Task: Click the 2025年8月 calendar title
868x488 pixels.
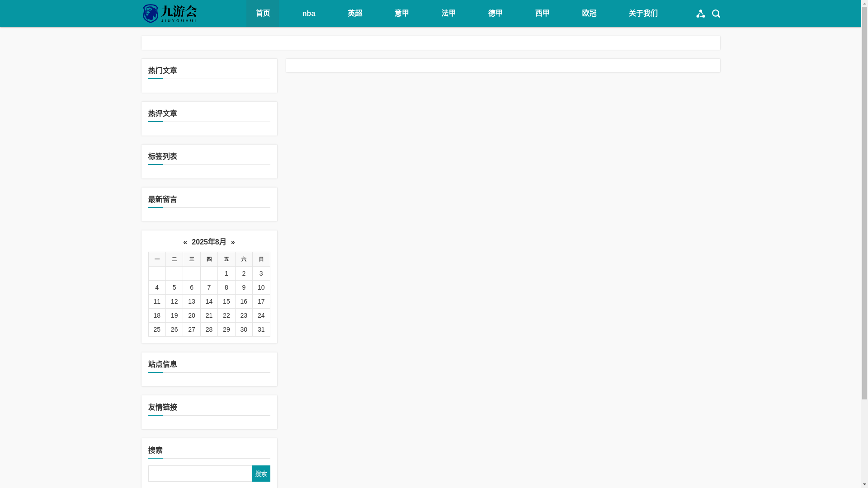Action: [x=209, y=242]
